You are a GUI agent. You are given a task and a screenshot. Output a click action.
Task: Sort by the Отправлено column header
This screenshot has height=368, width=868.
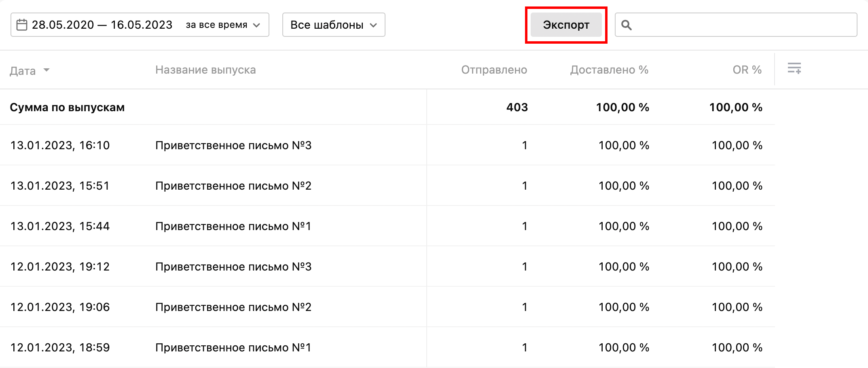[494, 69]
